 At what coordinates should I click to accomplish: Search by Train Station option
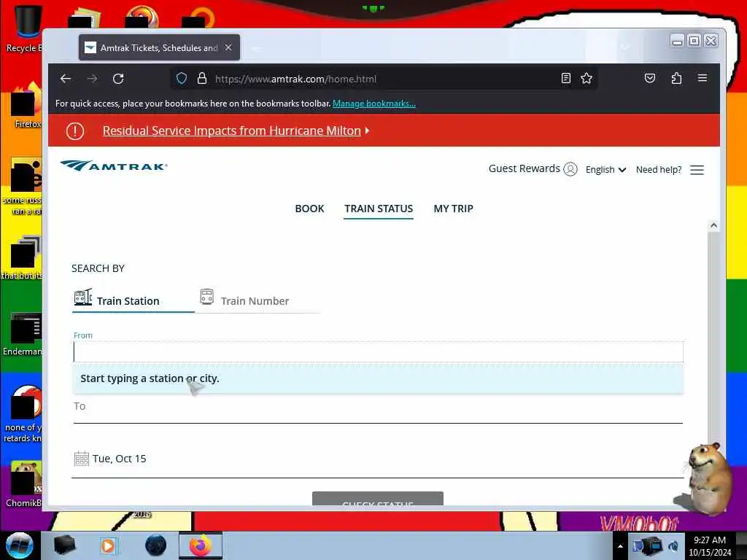(x=133, y=300)
